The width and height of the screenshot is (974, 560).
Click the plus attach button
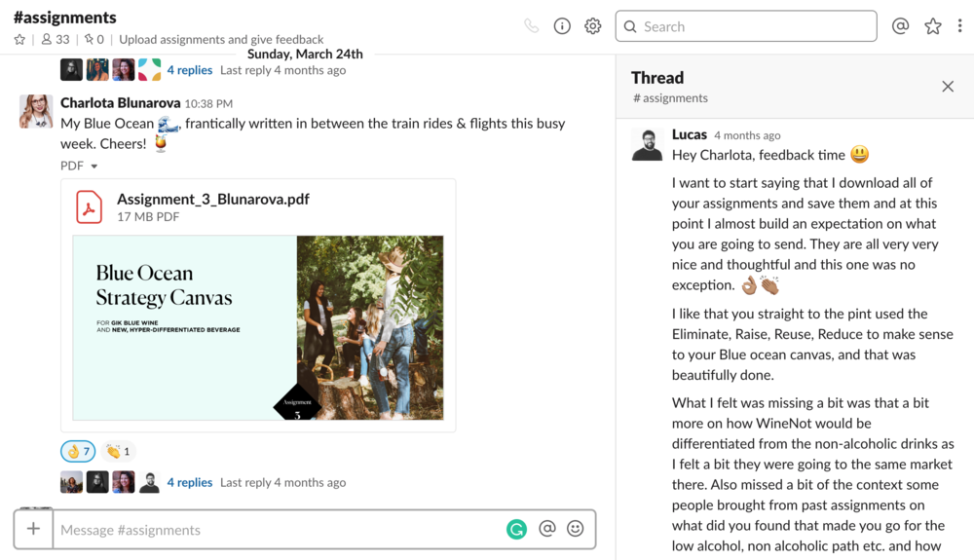pos(33,529)
